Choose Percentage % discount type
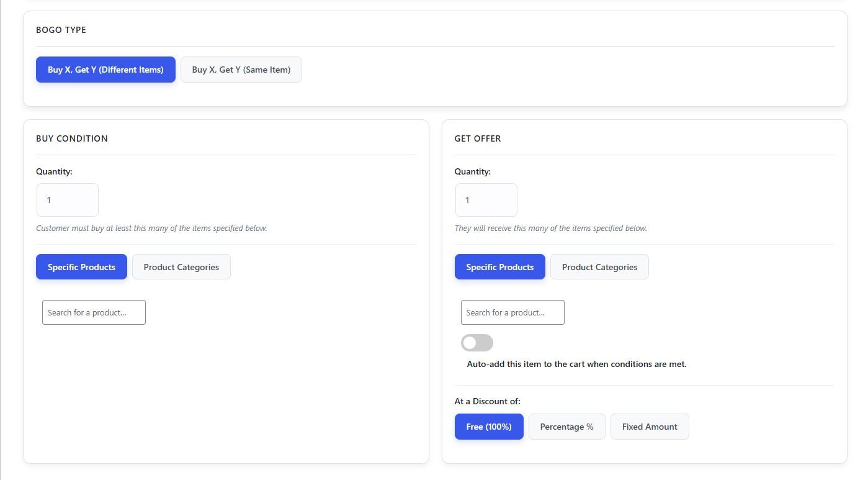This screenshot has width=868, height=480. (566, 427)
